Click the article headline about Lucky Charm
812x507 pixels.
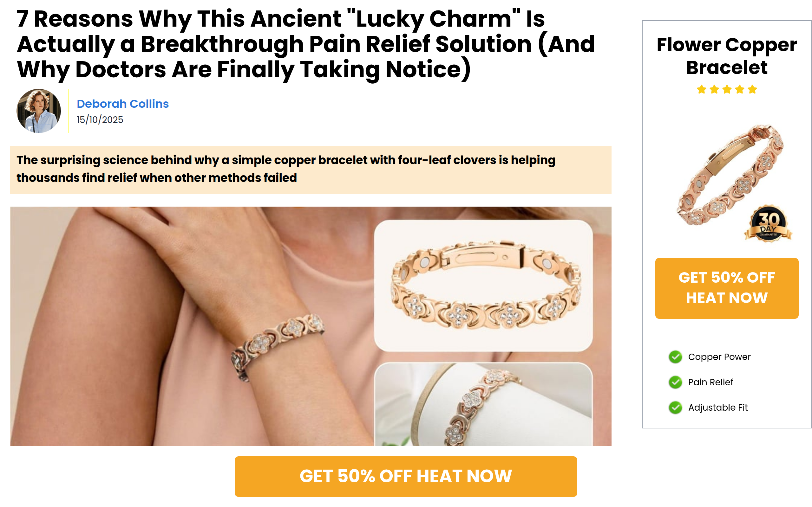(306, 44)
